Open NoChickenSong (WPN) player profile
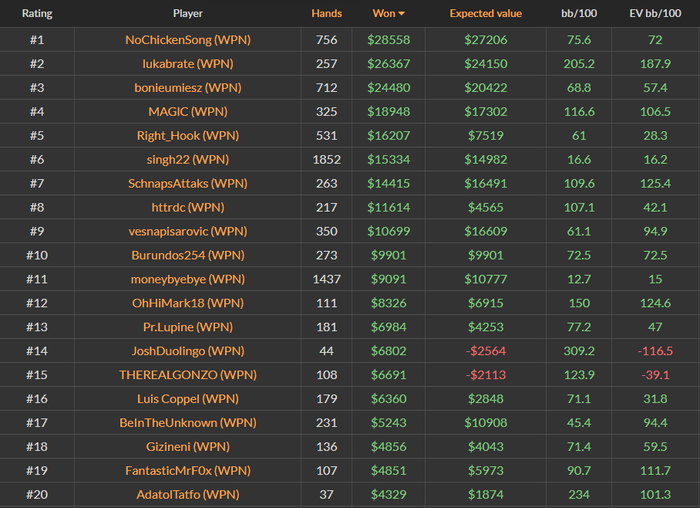 pyautogui.click(x=187, y=40)
